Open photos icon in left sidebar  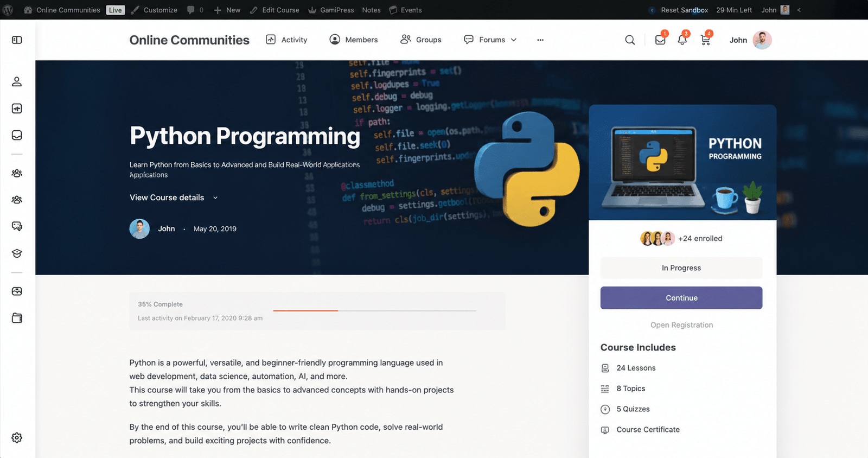tap(17, 291)
